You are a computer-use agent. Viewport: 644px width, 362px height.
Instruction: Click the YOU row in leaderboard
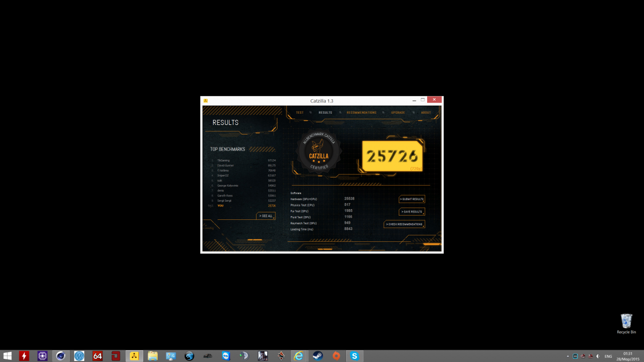(243, 205)
